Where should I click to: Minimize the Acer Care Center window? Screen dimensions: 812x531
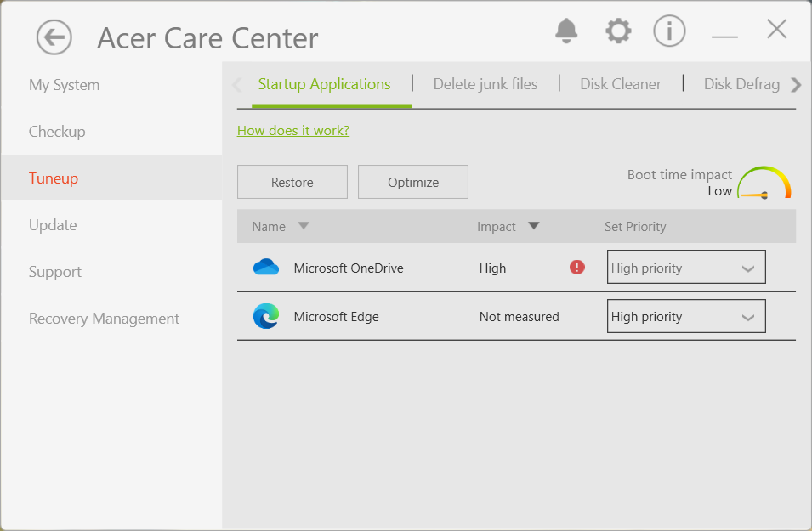click(724, 37)
